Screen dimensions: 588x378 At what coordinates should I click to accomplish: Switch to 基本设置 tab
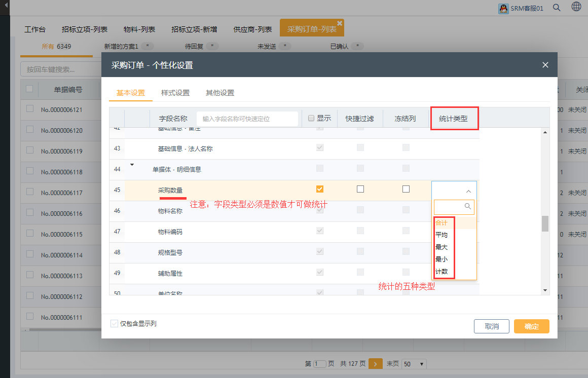(130, 93)
